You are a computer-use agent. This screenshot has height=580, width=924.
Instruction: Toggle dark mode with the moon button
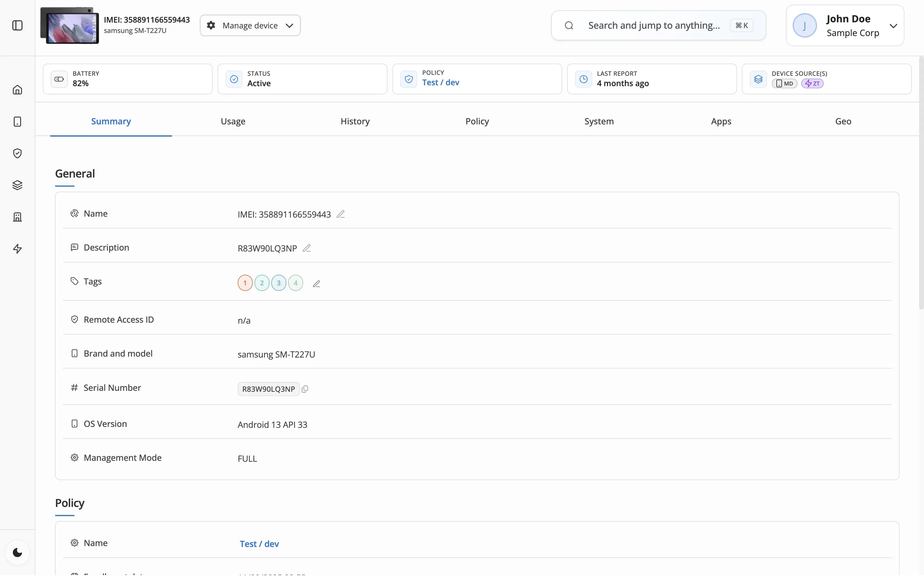(x=18, y=552)
